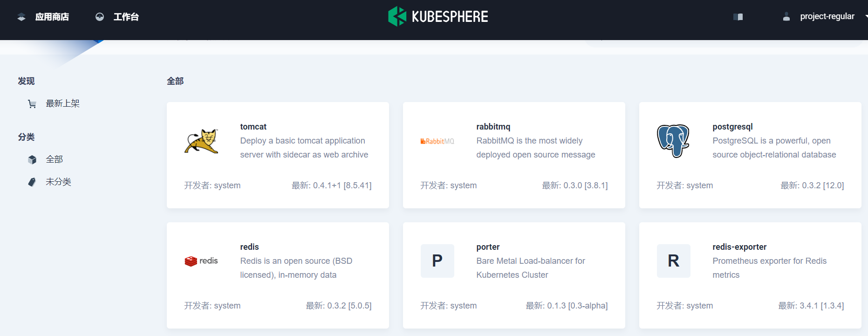Click redis version 0.3.2 [5.0.5]
The image size is (868, 336).
point(339,306)
